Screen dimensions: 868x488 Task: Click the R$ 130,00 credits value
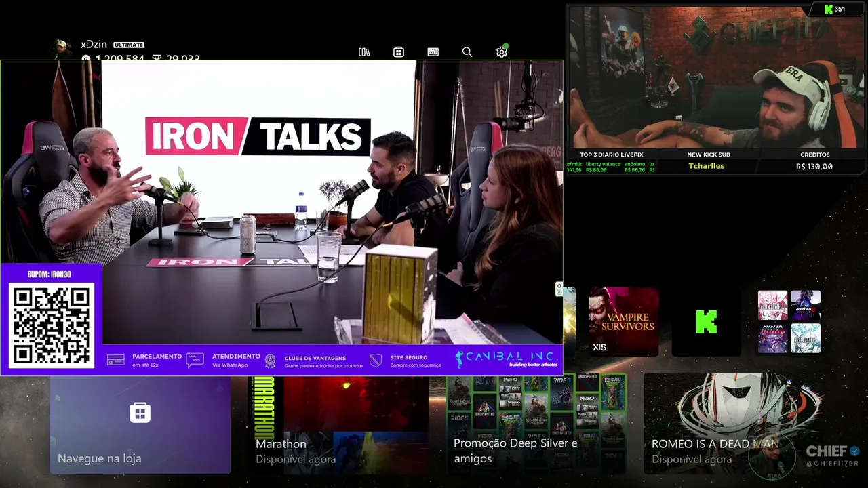(x=814, y=167)
